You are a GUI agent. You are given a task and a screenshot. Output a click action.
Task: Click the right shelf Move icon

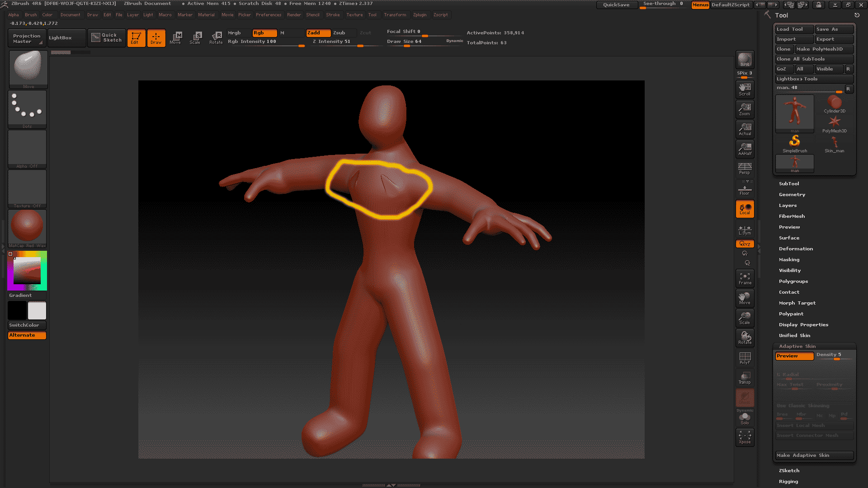click(x=745, y=298)
